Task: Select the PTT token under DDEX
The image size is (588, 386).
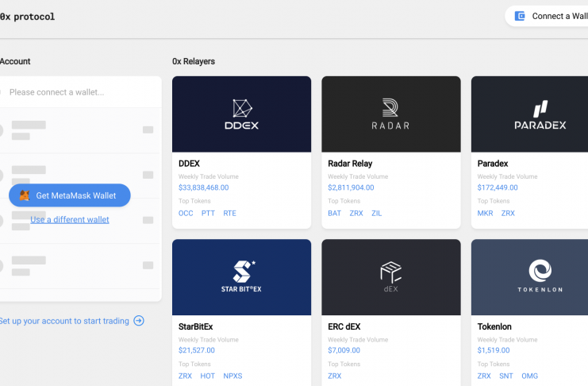Action: click(208, 214)
